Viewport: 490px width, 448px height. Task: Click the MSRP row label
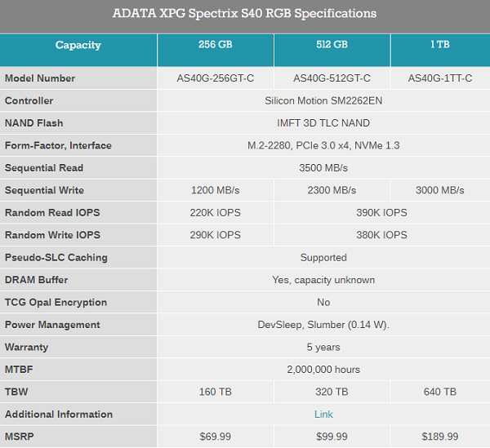(20, 437)
